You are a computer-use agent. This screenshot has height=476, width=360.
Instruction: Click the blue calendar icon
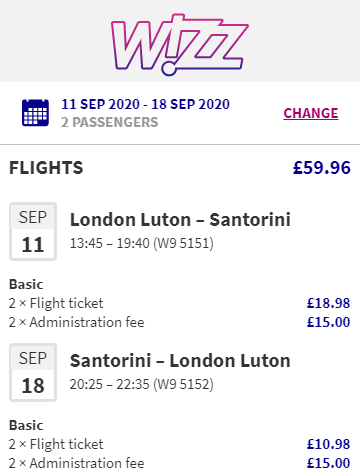tap(35, 113)
